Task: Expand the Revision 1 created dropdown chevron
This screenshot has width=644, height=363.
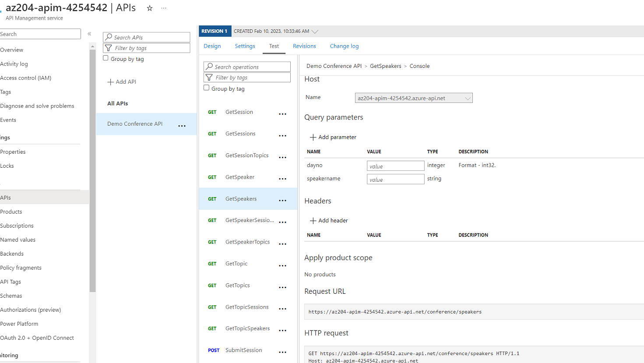Action: [x=315, y=32]
